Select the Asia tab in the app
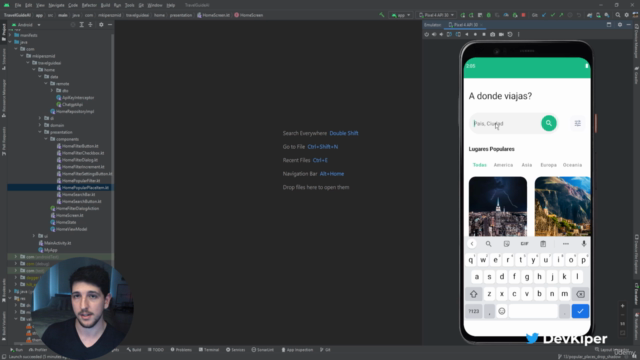This screenshot has height=360, width=640. pyautogui.click(x=527, y=165)
